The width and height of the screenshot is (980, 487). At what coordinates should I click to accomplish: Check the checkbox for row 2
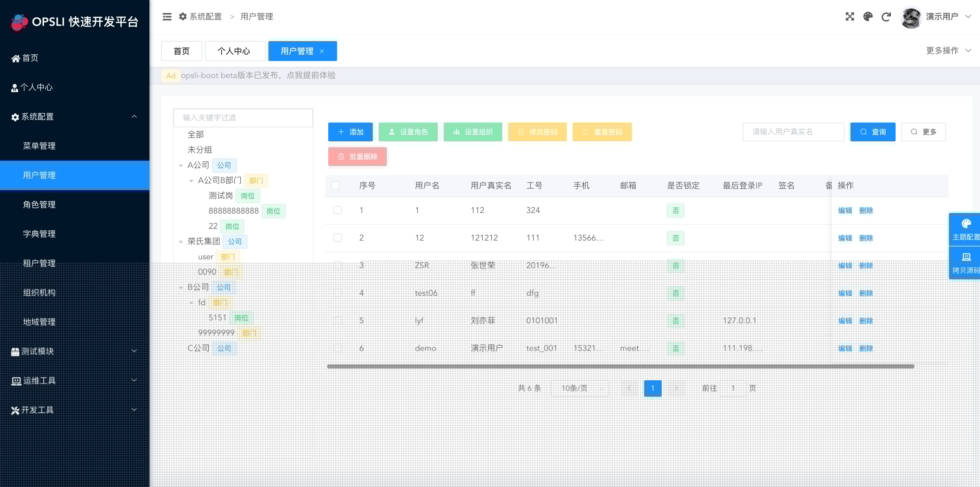click(x=337, y=238)
